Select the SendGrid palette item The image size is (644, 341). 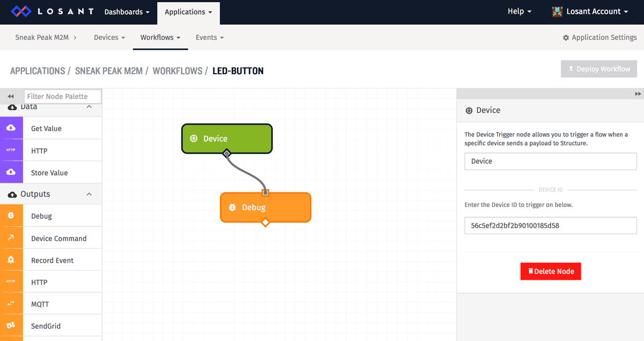(x=51, y=326)
